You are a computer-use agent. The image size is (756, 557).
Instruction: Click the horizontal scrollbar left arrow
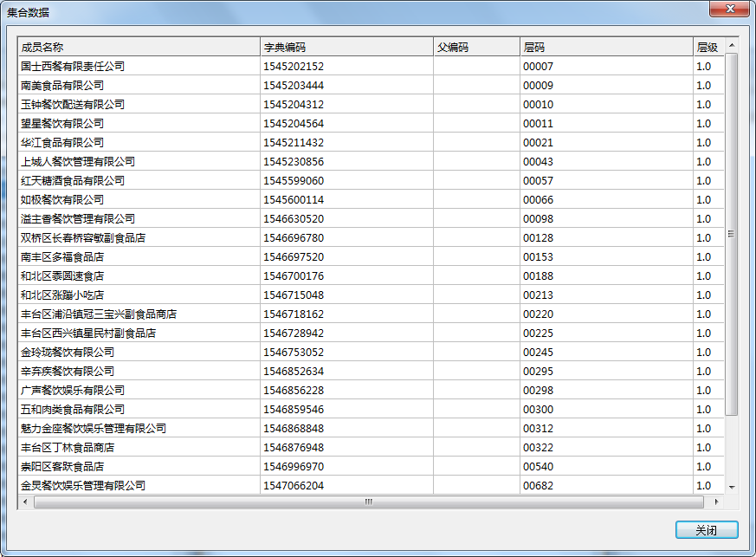click(25, 502)
